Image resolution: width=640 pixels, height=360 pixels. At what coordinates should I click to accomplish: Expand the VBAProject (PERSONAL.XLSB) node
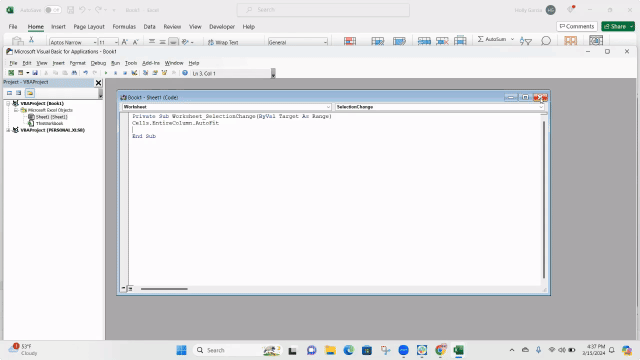coord(8,130)
